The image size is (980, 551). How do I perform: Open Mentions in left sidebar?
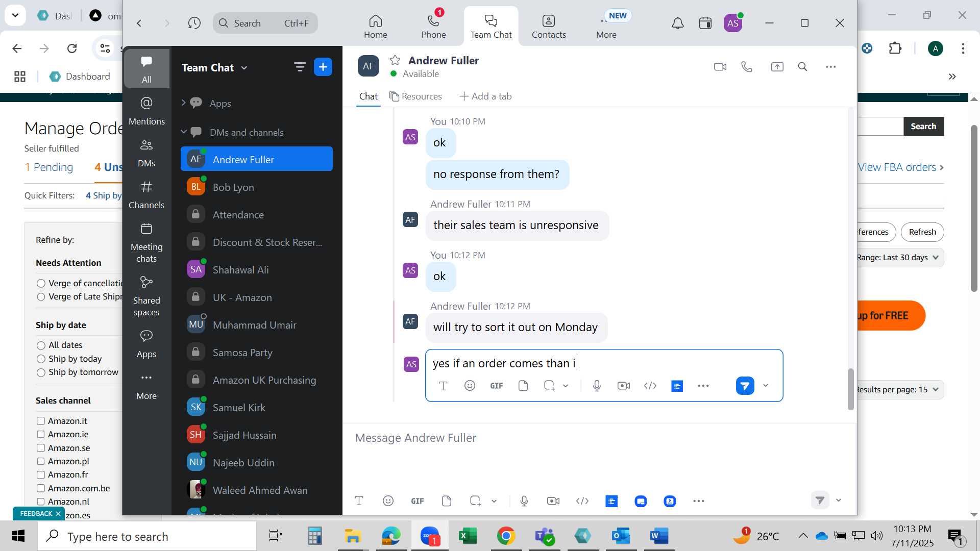pyautogui.click(x=146, y=111)
